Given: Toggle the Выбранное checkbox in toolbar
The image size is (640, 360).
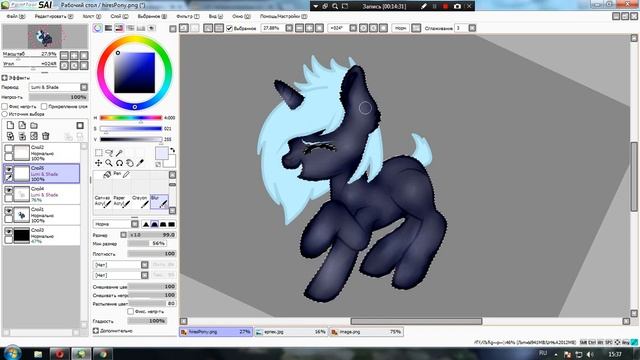Looking at the screenshot, I should coord(229,28).
